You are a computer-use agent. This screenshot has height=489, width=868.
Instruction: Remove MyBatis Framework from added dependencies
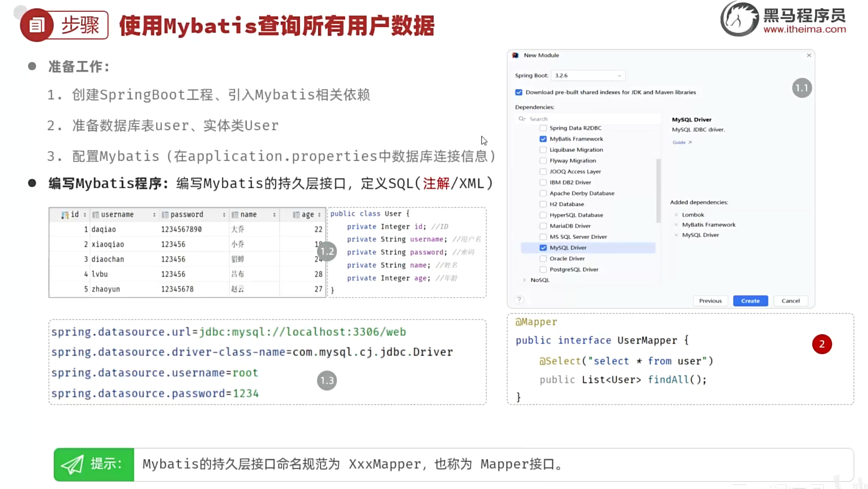click(x=676, y=225)
